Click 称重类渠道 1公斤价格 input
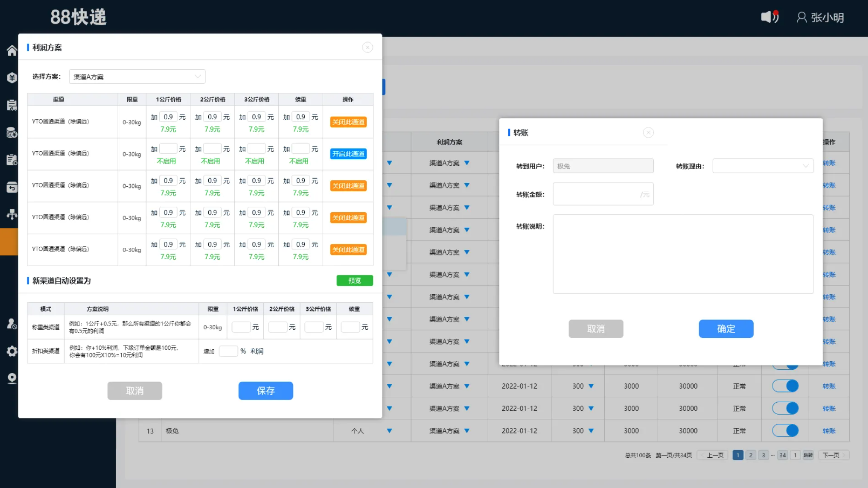 click(x=241, y=327)
